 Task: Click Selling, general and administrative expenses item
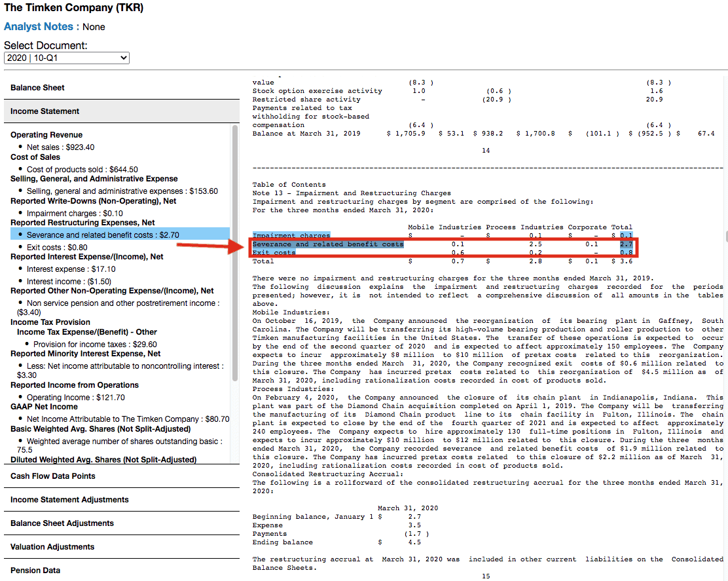(122, 191)
